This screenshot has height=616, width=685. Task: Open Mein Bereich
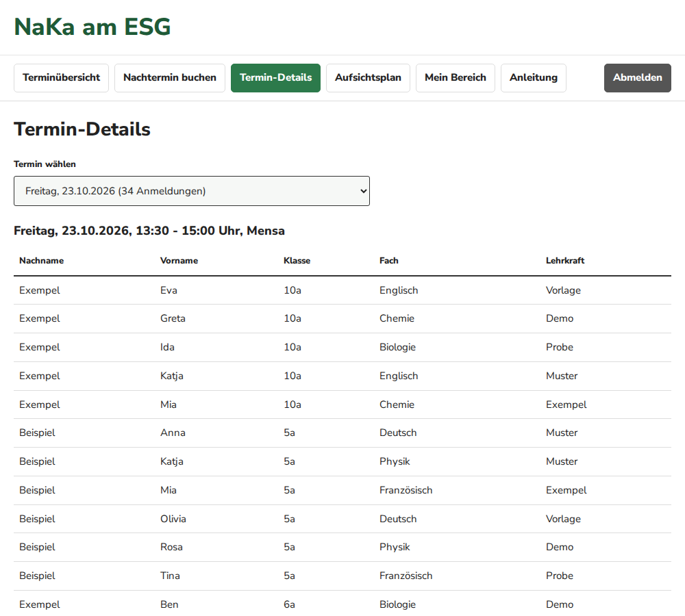[456, 78]
